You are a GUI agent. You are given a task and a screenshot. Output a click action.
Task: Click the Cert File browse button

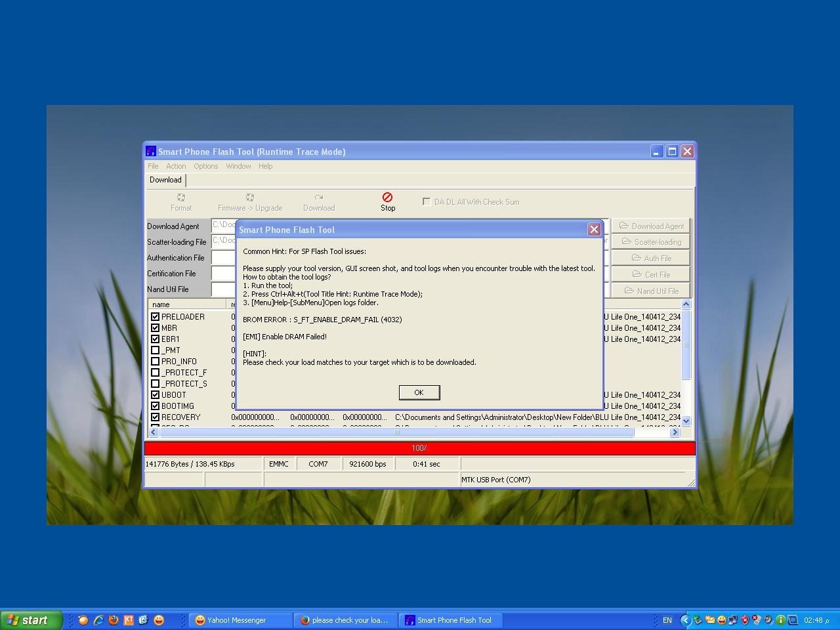(651, 275)
